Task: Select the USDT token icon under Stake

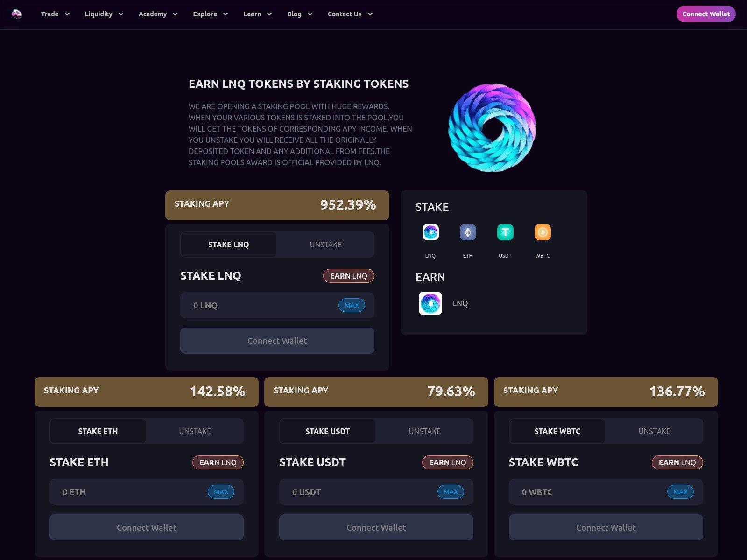Action: 505,232
